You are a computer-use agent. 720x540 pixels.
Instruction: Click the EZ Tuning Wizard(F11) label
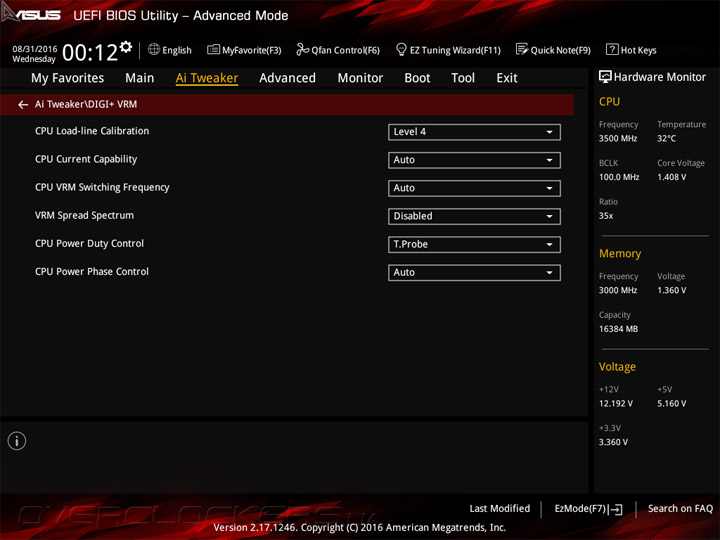pos(455,50)
